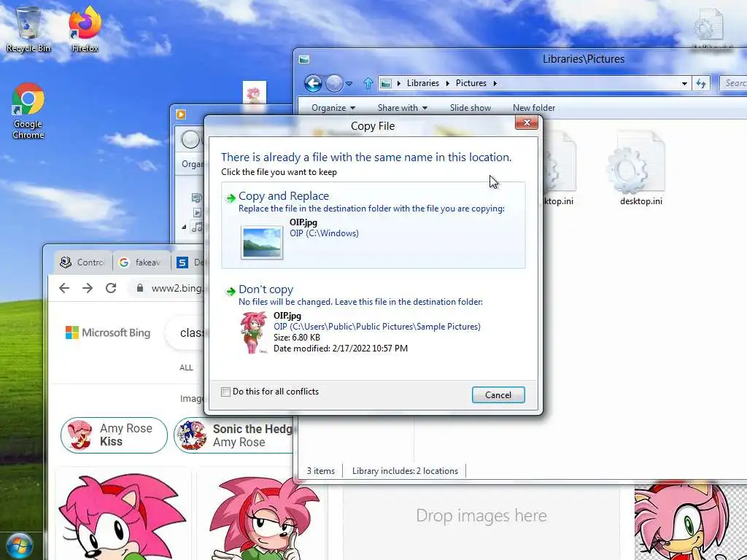Click the media player icon in background window
Viewport: 747px width, 560px height.
click(x=181, y=114)
